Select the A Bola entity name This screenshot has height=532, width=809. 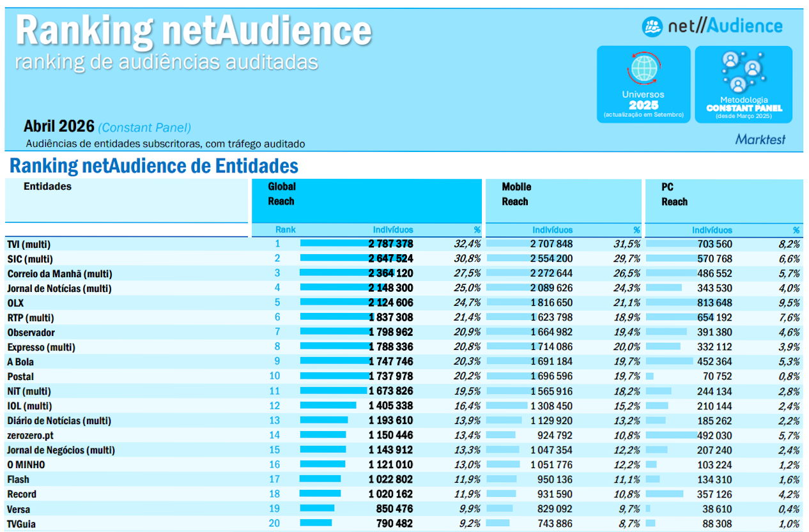pos(20,362)
